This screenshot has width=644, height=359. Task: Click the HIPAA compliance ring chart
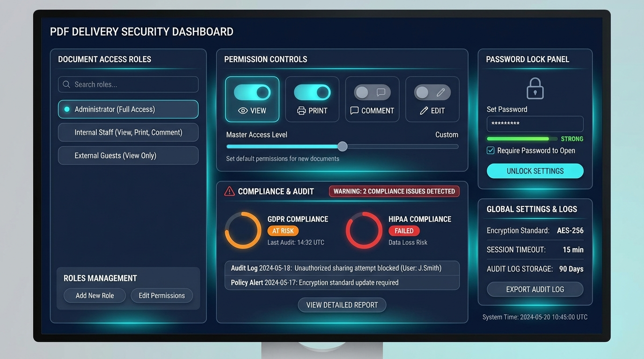pos(364,230)
